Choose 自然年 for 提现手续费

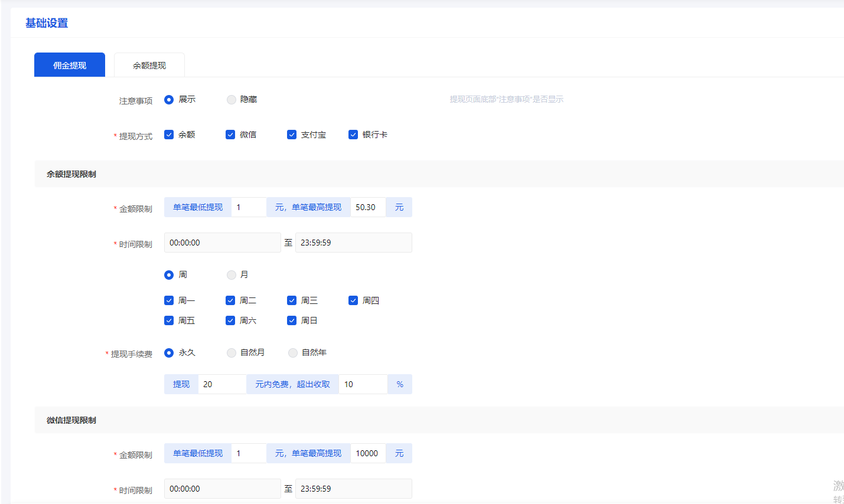tap(293, 353)
